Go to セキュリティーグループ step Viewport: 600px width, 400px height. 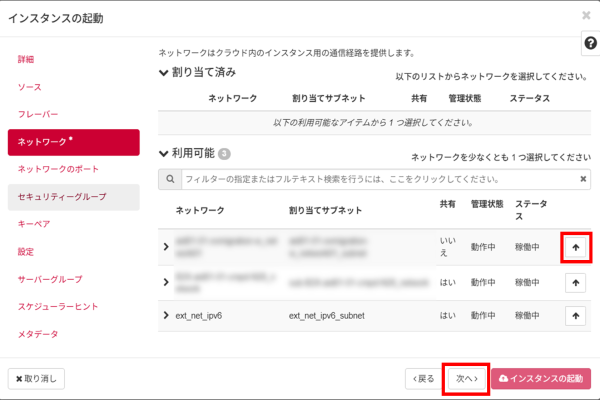tap(61, 197)
